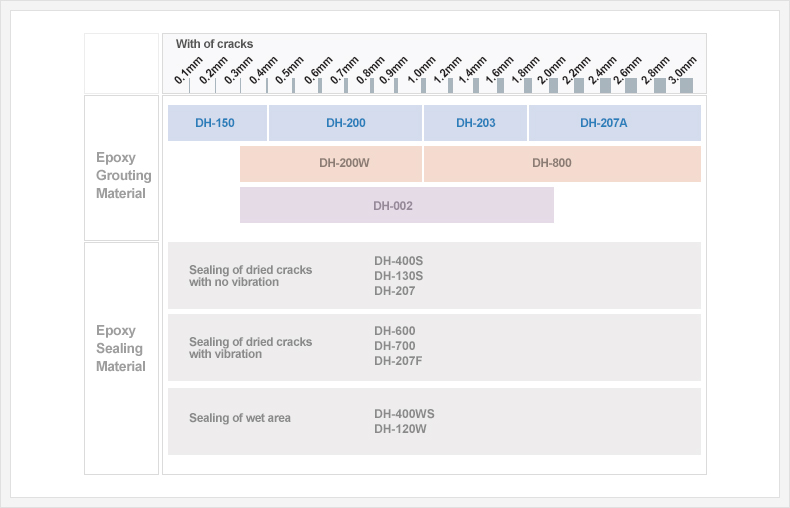The width and height of the screenshot is (790, 508).
Task: Click the 'With of cracks' header
Action: [x=214, y=44]
